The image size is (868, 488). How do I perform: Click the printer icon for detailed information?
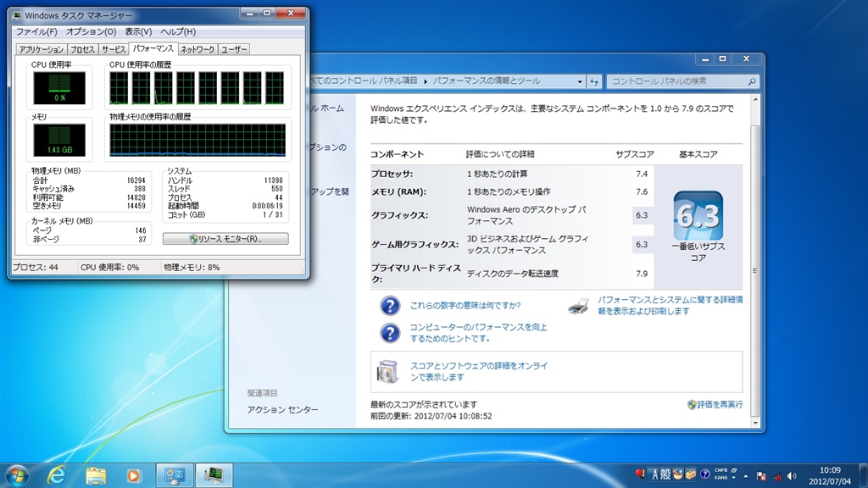coord(578,306)
